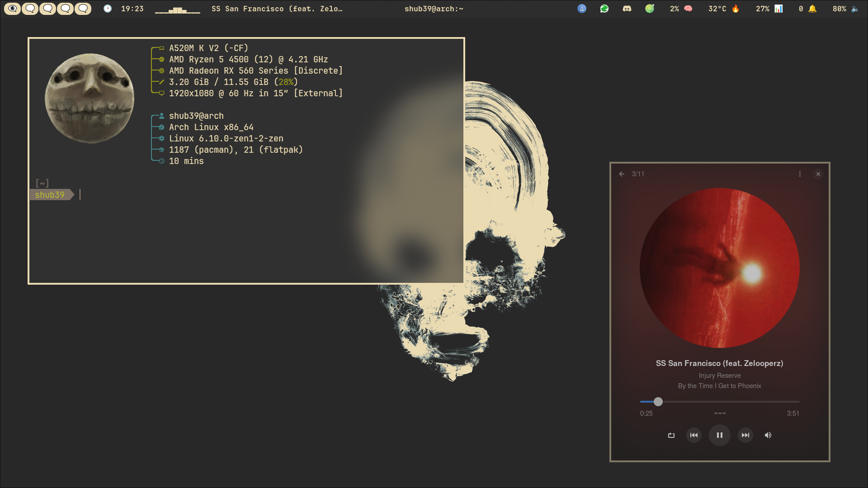Go back to previous track
The width and height of the screenshot is (868, 488).
tap(693, 435)
